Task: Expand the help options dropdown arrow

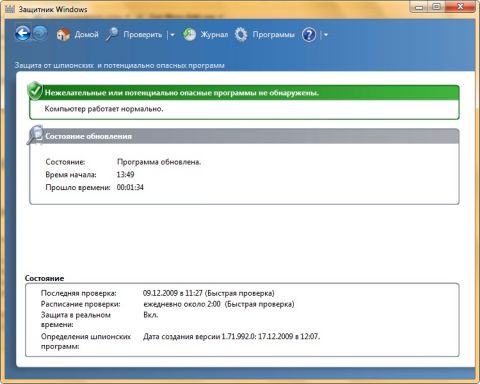Action: (326, 35)
